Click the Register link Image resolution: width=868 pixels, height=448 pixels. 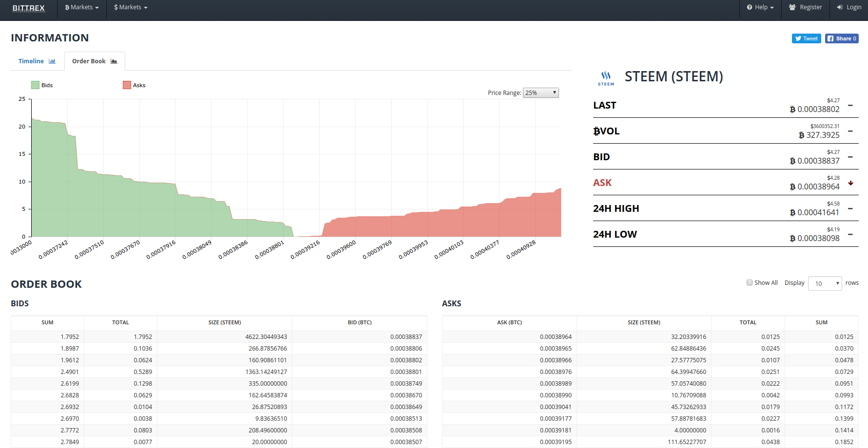[x=806, y=7]
